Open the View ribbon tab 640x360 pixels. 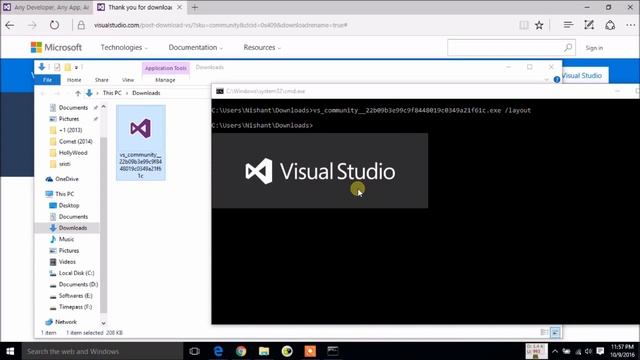coord(128,80)
